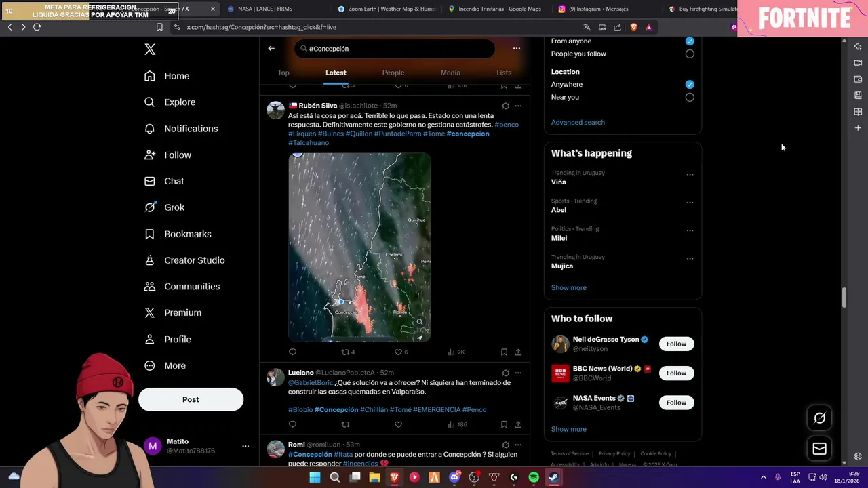The height and width of the screenshot is (488, 868).
Task: Open the floating messages envelope button
Action: point(819,449)
